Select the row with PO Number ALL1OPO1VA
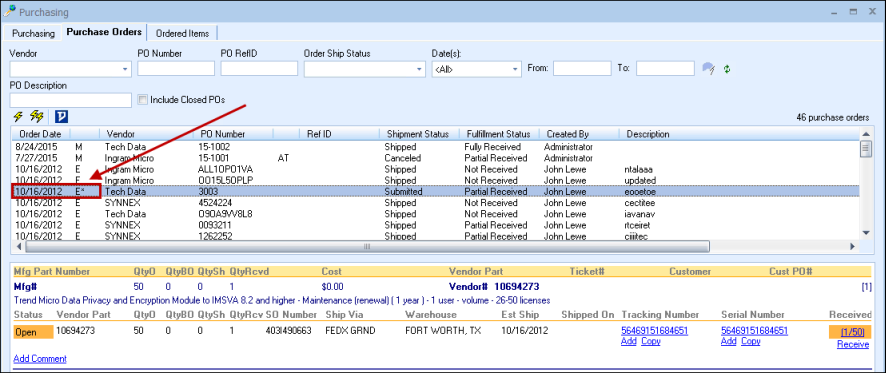 tap(435, 169)
